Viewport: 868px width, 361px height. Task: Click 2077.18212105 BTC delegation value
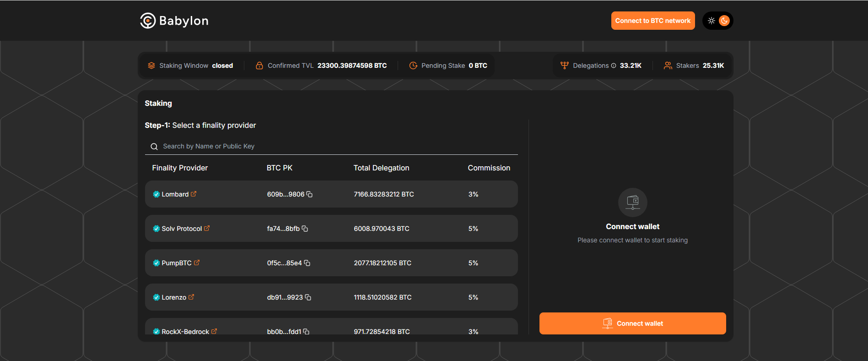[x=383, y=263]
